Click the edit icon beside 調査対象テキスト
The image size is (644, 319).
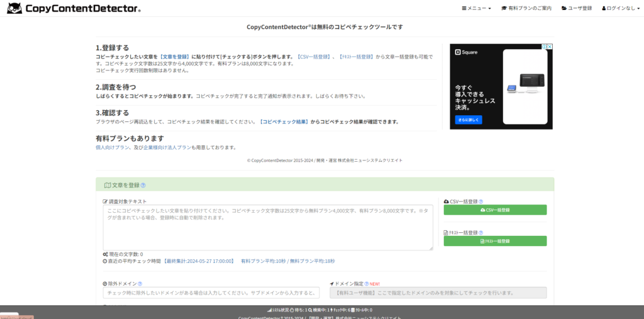click(x=105, y=201)
